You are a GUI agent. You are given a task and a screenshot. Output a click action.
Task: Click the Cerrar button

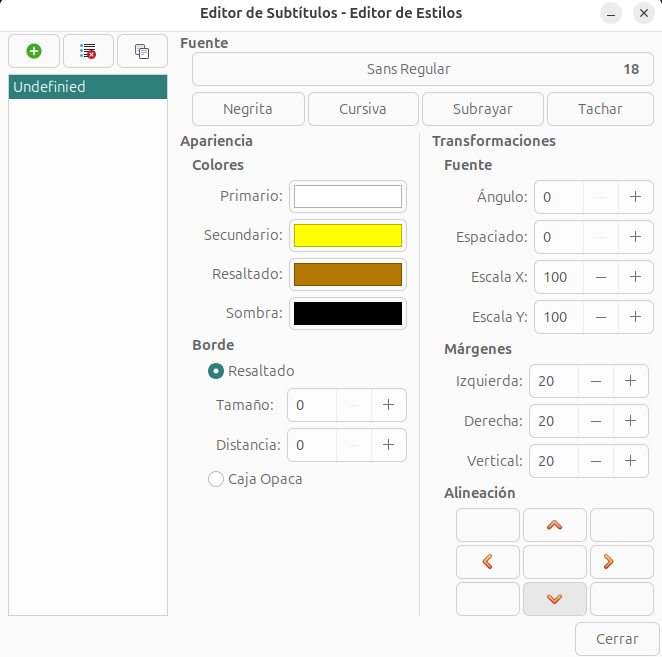tap(617, 639)
